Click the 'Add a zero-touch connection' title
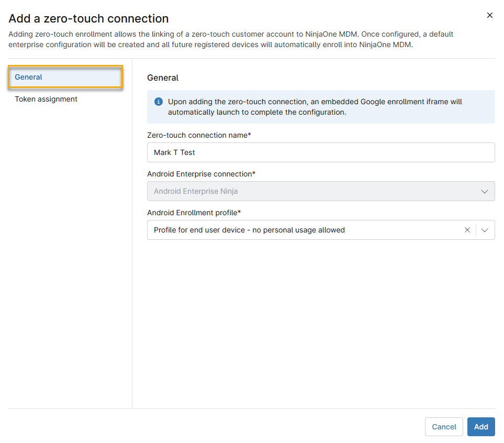 point(88,19)
